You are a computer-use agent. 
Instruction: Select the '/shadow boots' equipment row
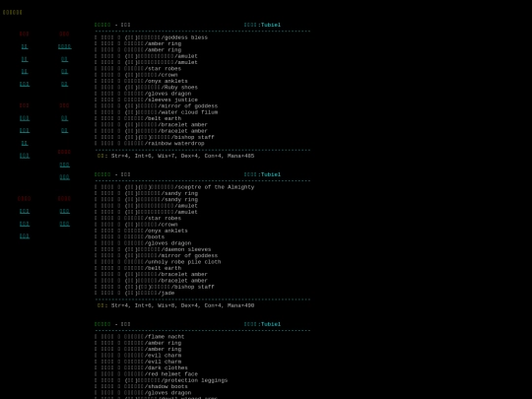141,386
